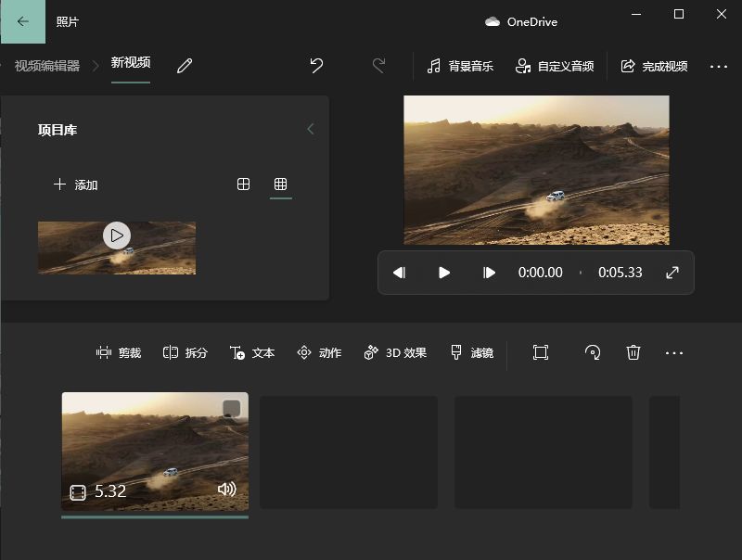Tick the checkbox on the storyboard clip
The width and height of the screenshot is (742, 560).
[x=231, y=409]
